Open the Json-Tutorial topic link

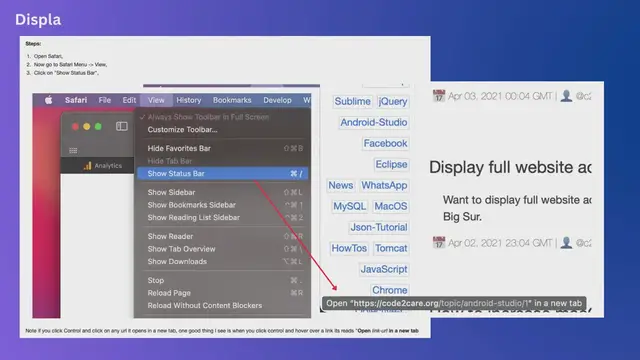point(379,227)
